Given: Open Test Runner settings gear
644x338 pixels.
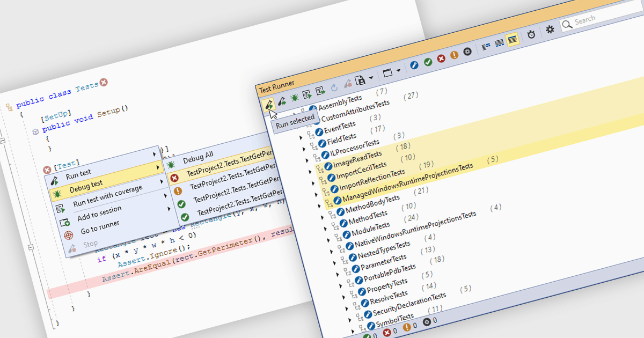Looking at the screenshot, I should [x=550, y=30].
